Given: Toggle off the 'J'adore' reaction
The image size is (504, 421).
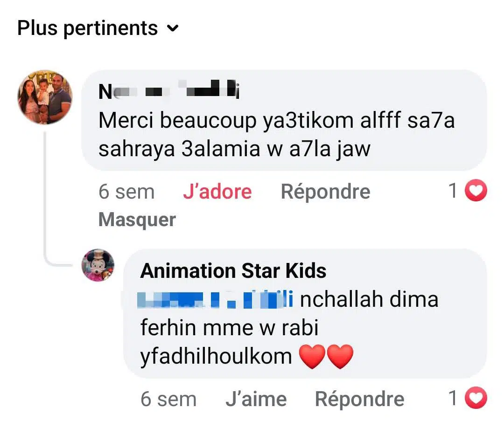Looking at the screenshot, I should pos(217,192).
